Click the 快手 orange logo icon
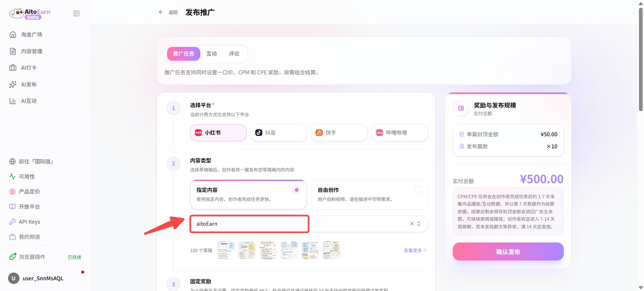The height and width of the screenshot is (291, 644). pos(319,133)
